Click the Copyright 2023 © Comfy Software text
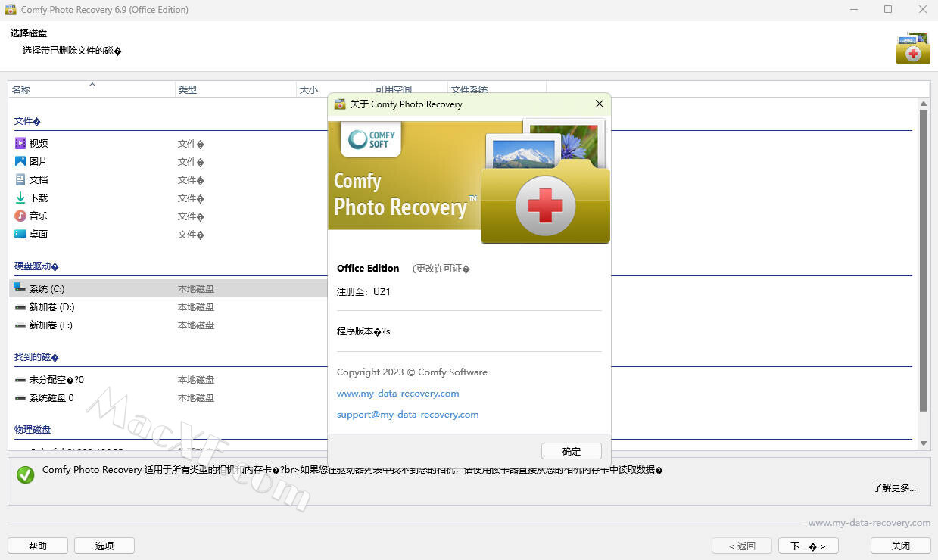 [x=412, y=372]
